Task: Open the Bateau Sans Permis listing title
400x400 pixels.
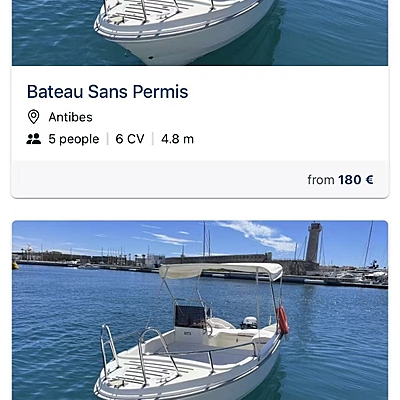Action: click(107, 92)
